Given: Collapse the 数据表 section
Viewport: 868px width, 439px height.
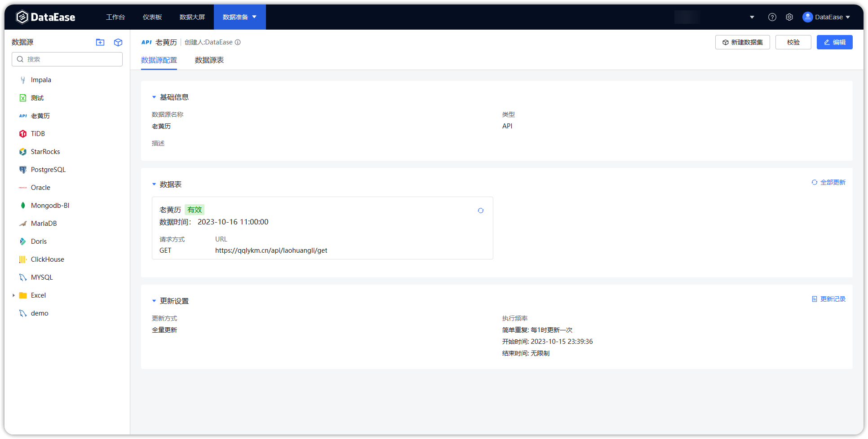Looking at the screenshot, I should point(154,184).
